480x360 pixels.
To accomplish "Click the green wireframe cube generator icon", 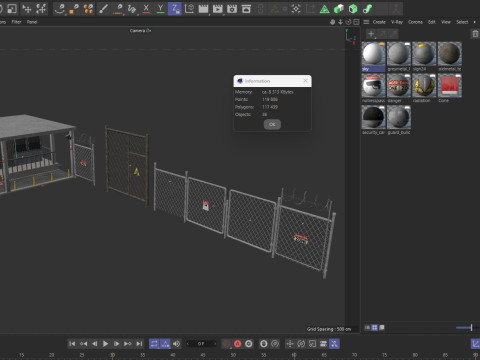I will click(x=353, y=9).
